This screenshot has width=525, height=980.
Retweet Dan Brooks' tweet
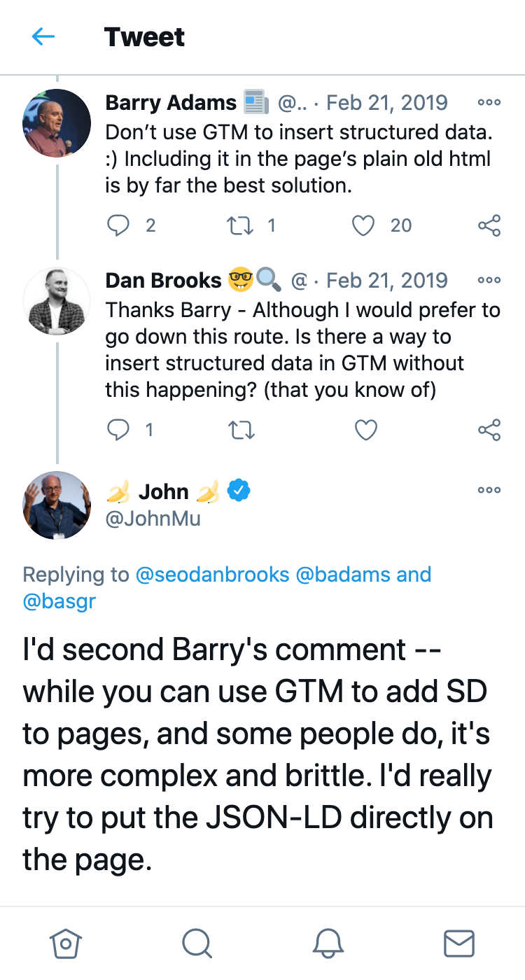[241, 429]
